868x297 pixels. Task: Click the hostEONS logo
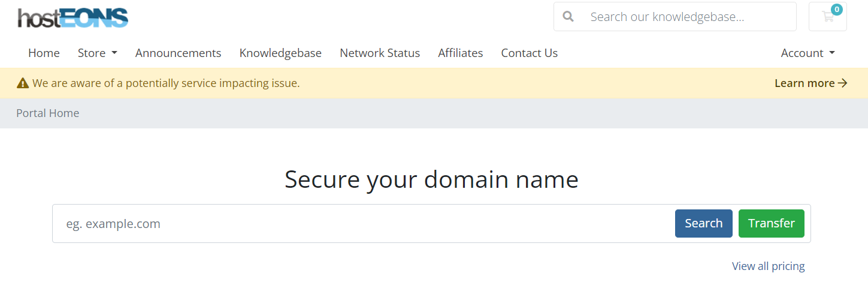[x=73, y=18]
